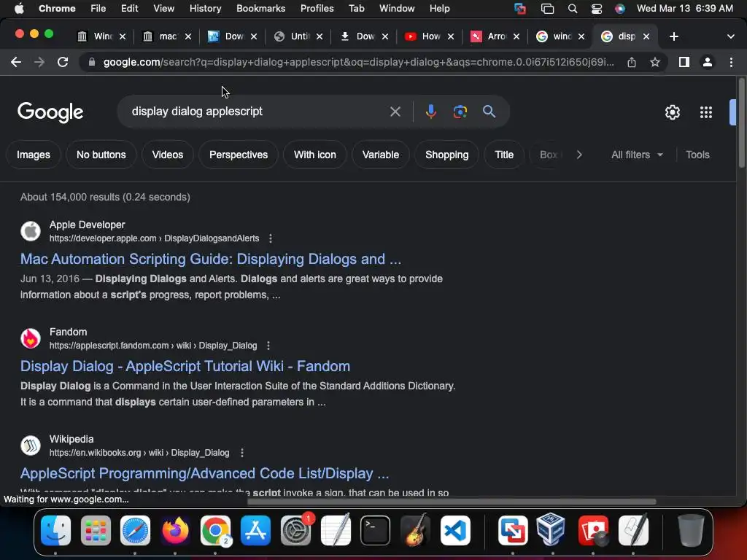Bookmark this page with the star icon
Image resolution: width=747 pixels, height=560 pixels.
(655, 63)
